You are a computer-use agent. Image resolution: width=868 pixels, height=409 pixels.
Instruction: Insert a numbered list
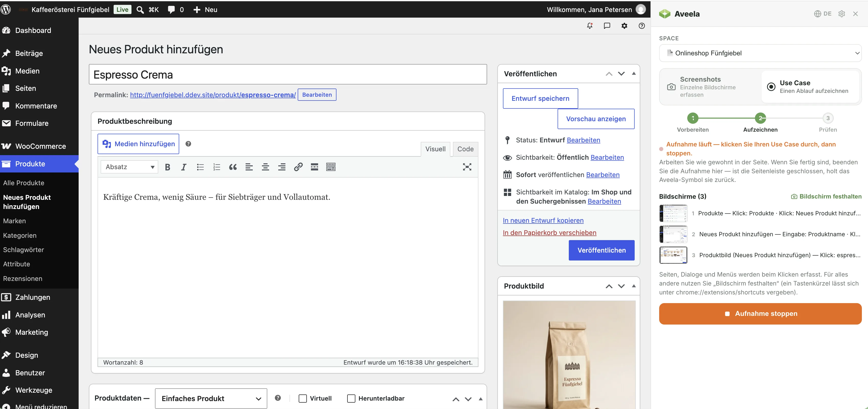(x=216, y=167)
